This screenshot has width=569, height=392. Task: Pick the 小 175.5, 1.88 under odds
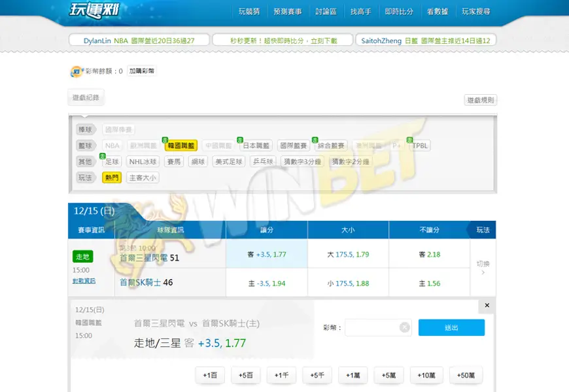pyautogui.click(x=348, y=283)
